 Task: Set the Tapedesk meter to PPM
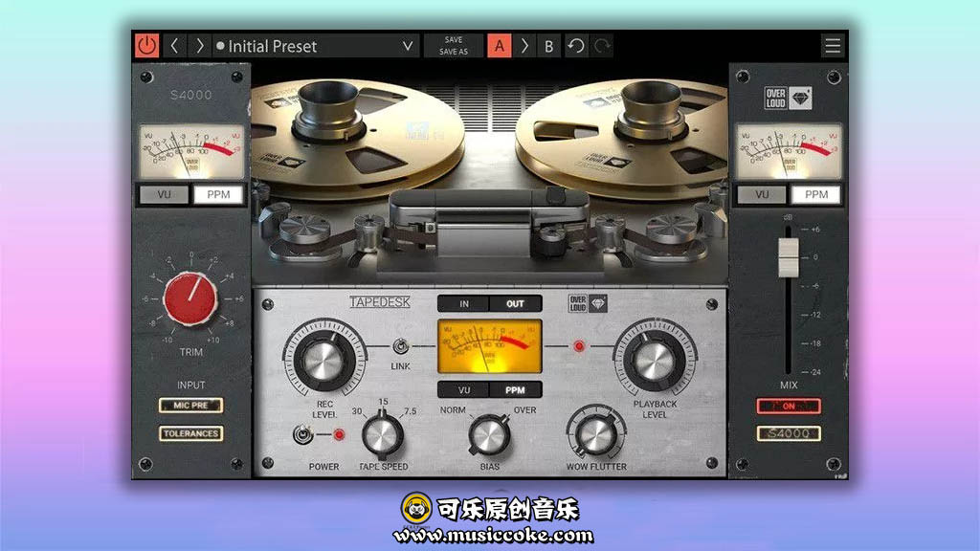[515, 390]
